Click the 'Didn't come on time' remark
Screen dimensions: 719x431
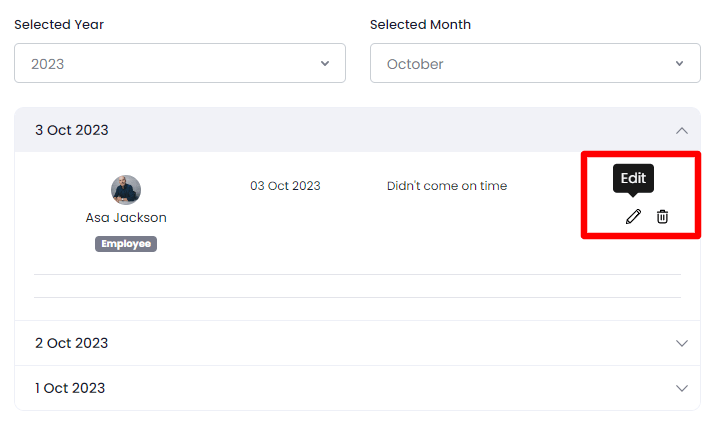[x=447, y=185]
